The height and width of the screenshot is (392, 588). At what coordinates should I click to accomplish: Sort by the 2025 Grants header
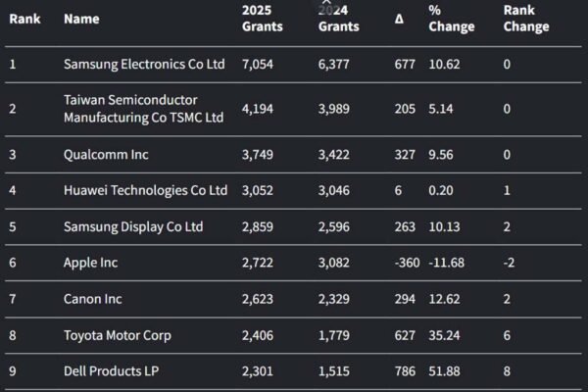click(262, 19)
